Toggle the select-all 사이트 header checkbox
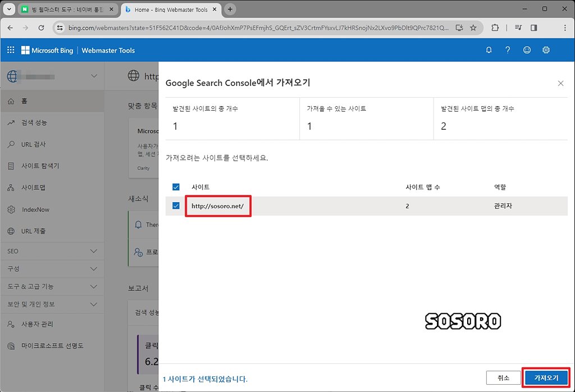 (x=176, y=187)
